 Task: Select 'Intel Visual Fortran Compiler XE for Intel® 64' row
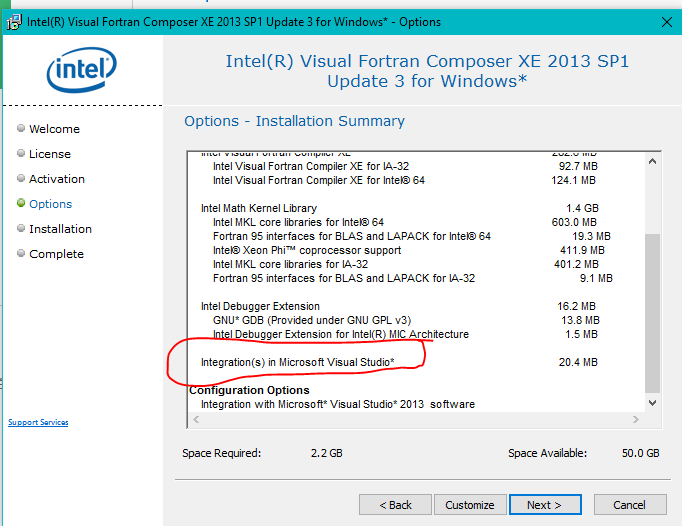tap(319, 180)
